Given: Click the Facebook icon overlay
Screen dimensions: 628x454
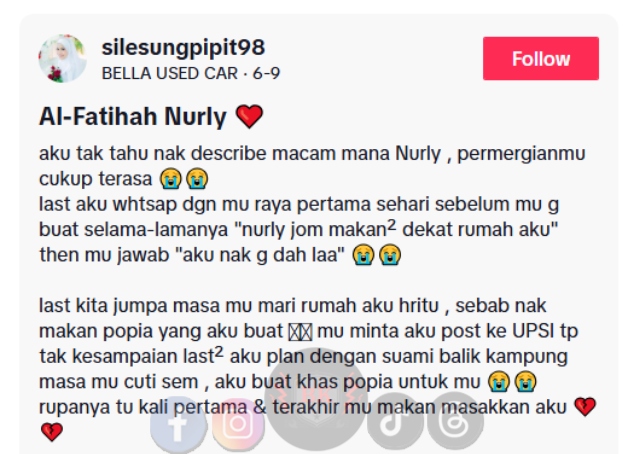Looking at the screenshot, I should point(179,426).
